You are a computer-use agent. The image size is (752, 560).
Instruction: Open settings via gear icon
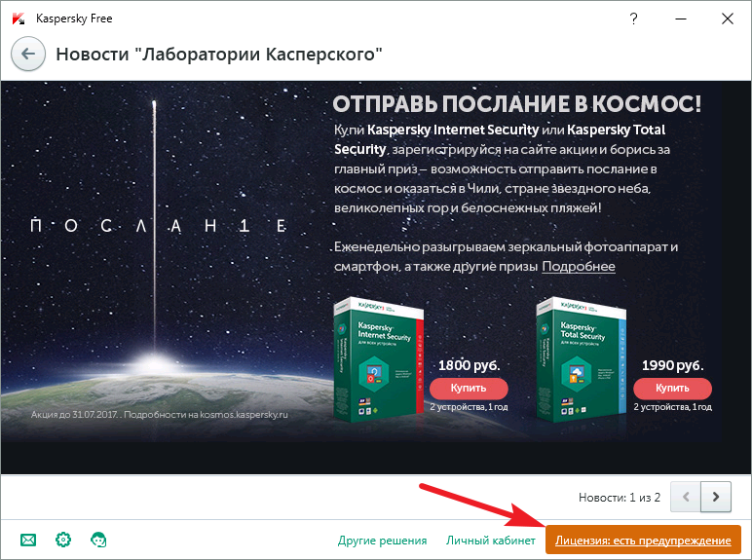point(63,540)
